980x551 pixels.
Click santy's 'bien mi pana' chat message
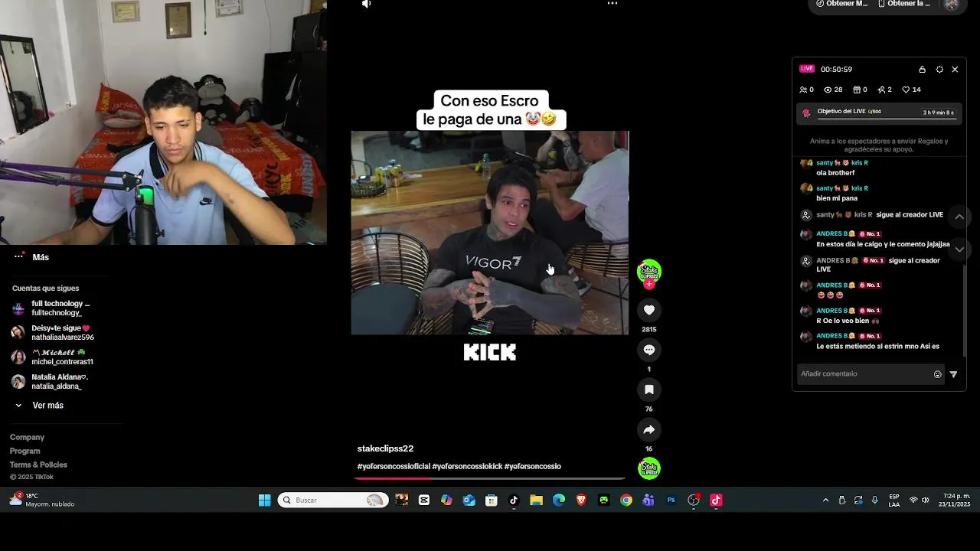tap(837, 198)
